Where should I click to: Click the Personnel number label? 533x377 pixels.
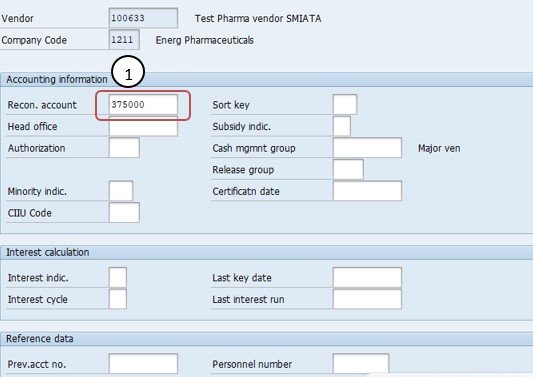(x=252, y=364)
